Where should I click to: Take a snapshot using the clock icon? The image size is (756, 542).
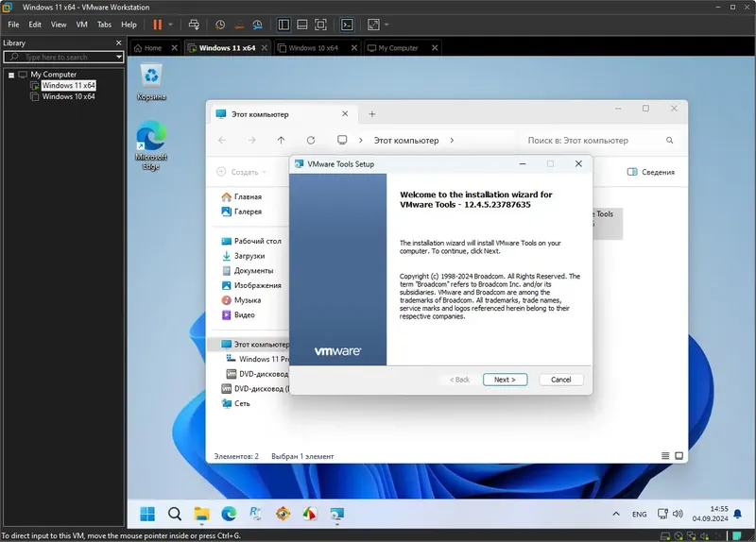(x=220, y=25)
